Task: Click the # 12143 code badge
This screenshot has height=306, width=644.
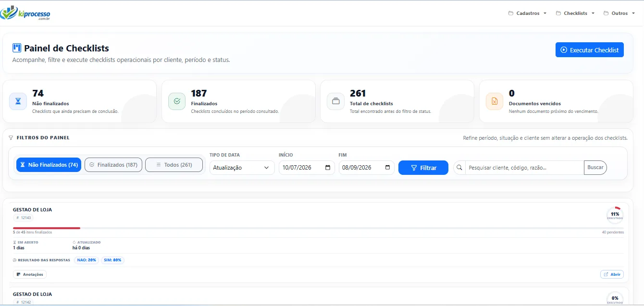Action: click(x=24, y=218)
